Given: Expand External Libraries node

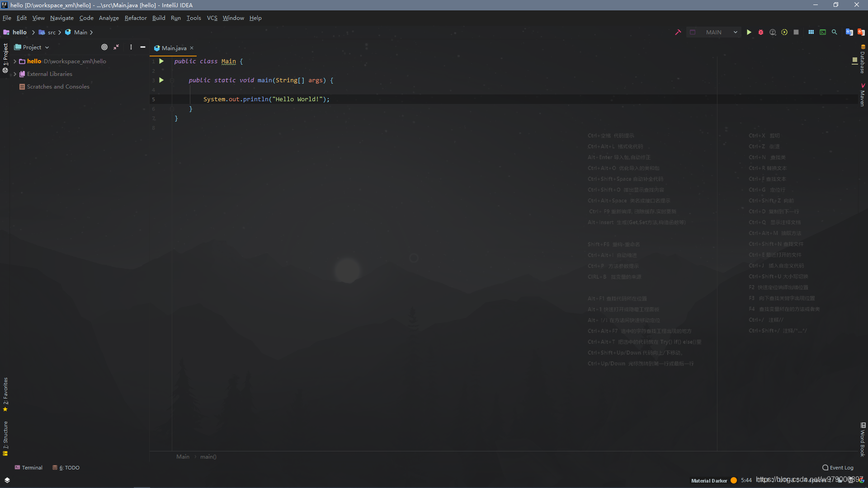Looking at the screenshot, I should click(15, 74).
